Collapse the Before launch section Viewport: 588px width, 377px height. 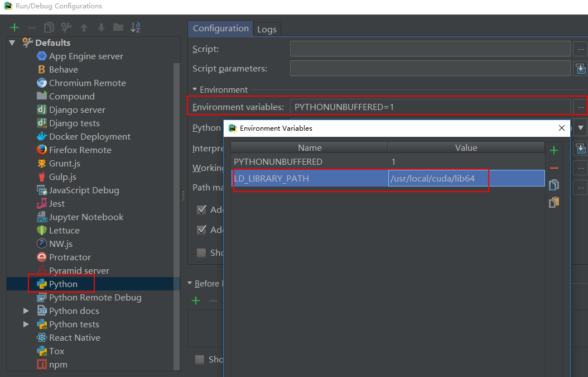click(x=190, y=283)
